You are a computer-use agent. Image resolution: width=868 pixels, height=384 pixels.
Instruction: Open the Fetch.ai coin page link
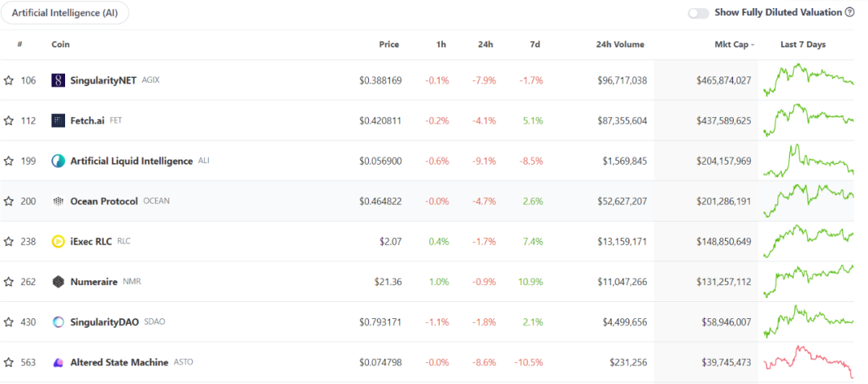pos(88,121)
